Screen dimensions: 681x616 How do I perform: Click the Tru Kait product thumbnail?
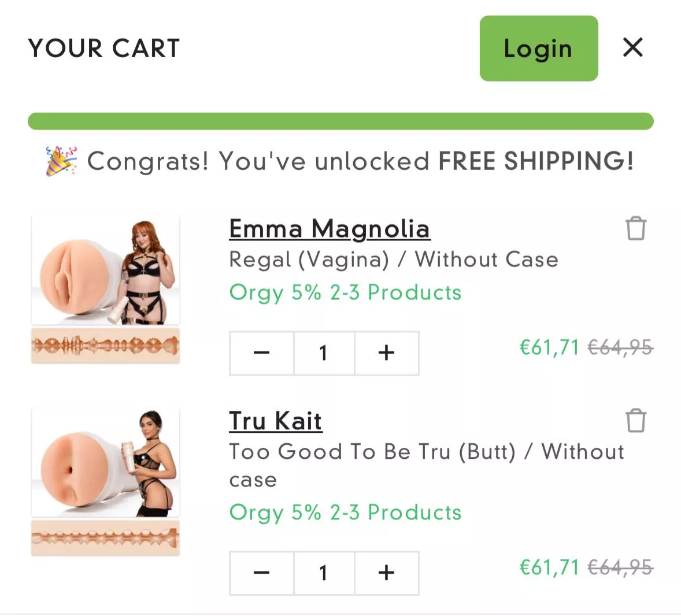pyautogui.click(x=105, y=481)
